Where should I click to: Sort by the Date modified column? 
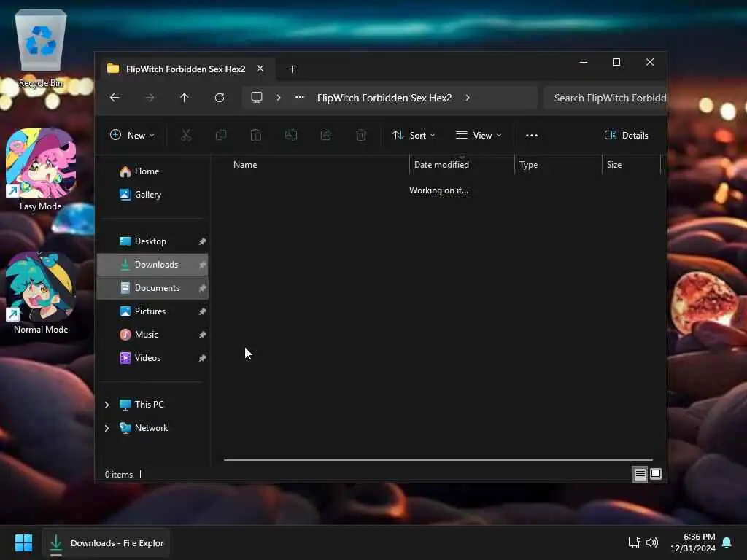(x=441, y=165)
